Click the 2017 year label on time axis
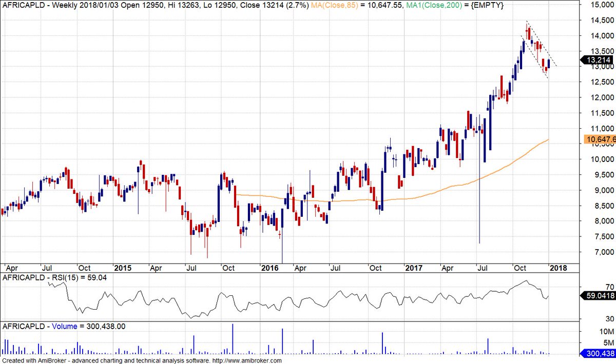 tap(414, 268)
